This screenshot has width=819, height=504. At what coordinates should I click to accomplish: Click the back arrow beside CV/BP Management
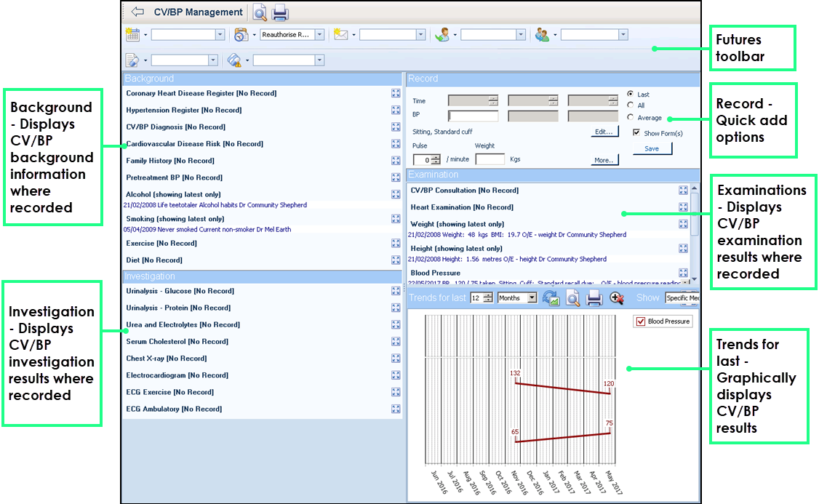[x=137, y=12]
